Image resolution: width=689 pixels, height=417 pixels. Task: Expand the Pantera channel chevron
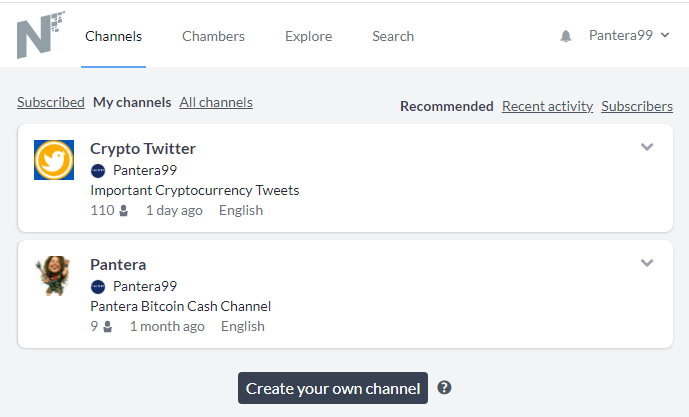(x=647, y=263)
